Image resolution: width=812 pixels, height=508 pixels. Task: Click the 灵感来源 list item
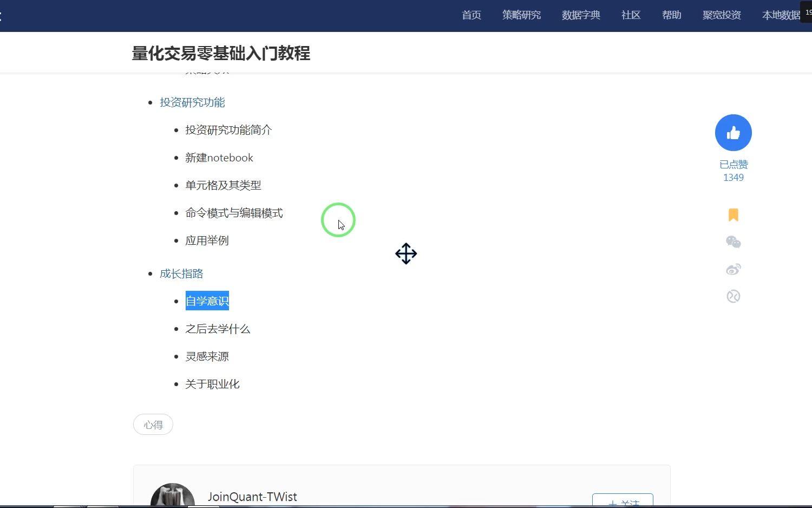[207, 356]
